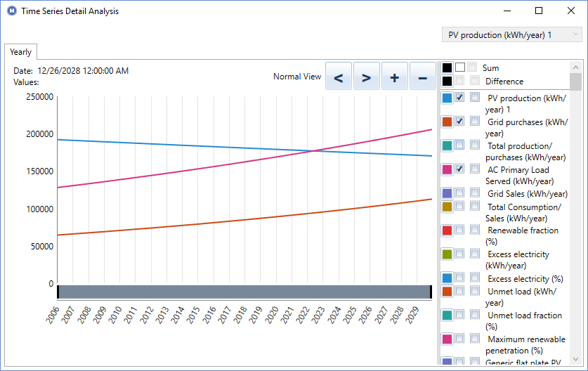Click the gray time range bar

click(244, 292)
